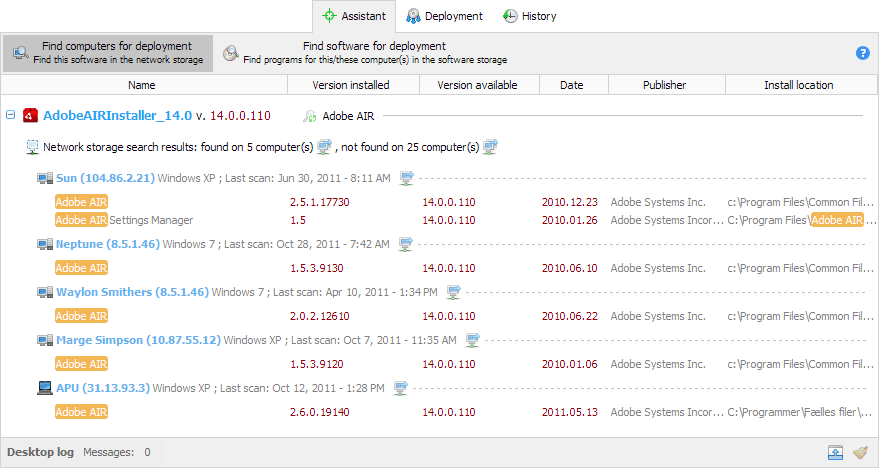Click the blue help question mark icon
Screen dimensions: 879x468
[862, 53]
